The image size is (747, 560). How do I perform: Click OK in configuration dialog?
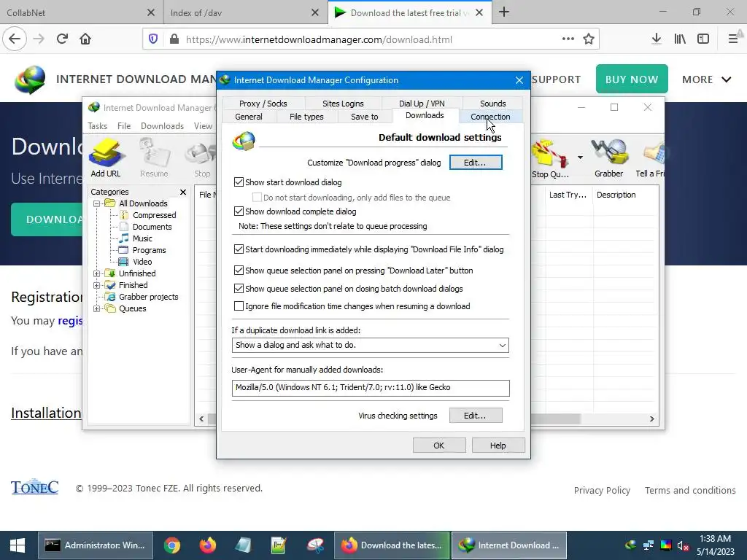pyautogui.click(x=438, y=446)
